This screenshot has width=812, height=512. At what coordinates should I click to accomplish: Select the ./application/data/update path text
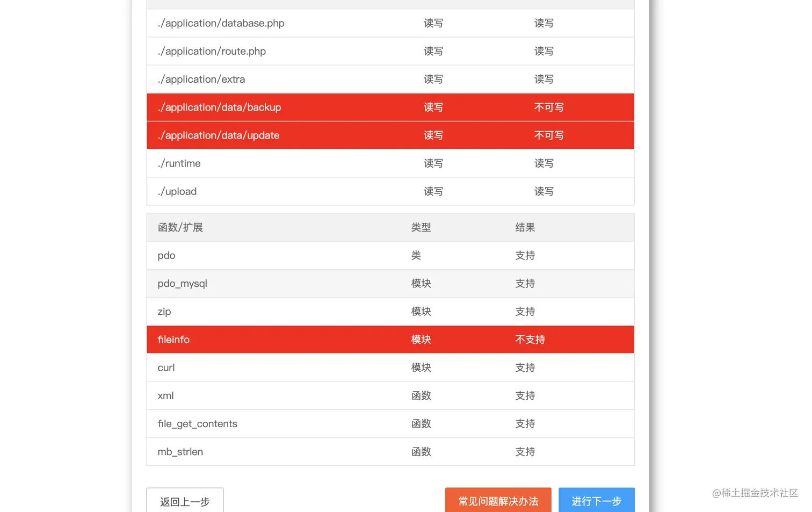pyautogui.click(x=219, y=135)
